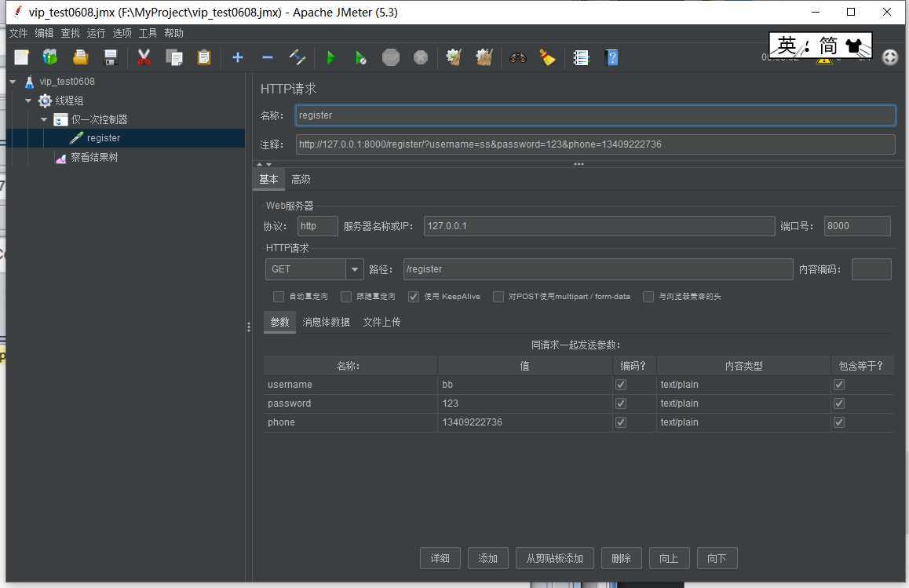Open the 工具 menu

coord(148,33)
